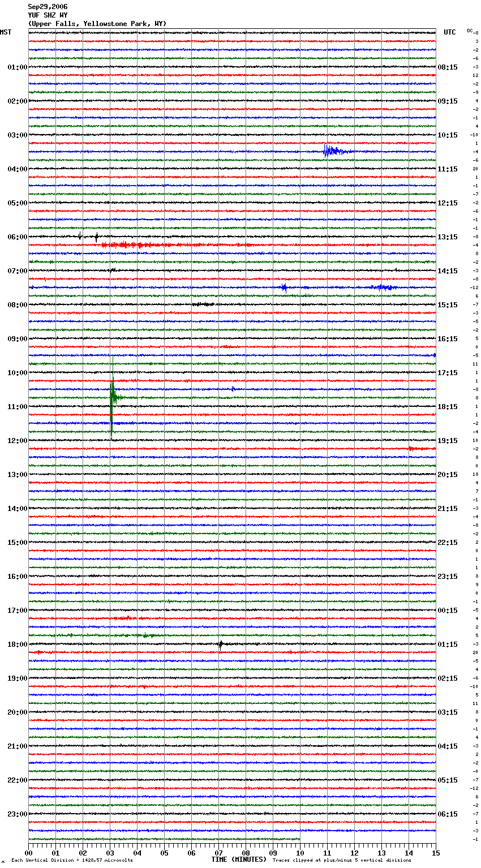Click the blue burst near minute 13 after 07:00
The image size is (481, 868).
pyautogui.click(x=384, y=287)
